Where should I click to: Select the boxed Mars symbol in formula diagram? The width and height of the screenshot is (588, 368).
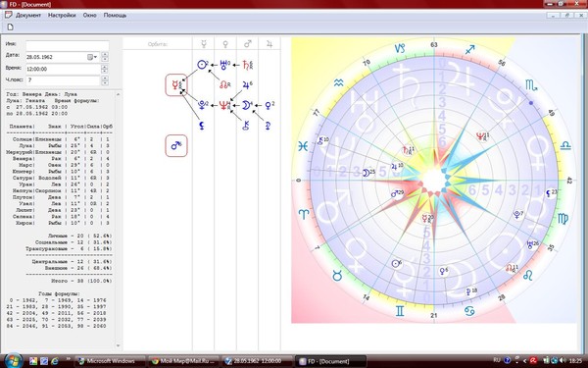tap(176, 145)
